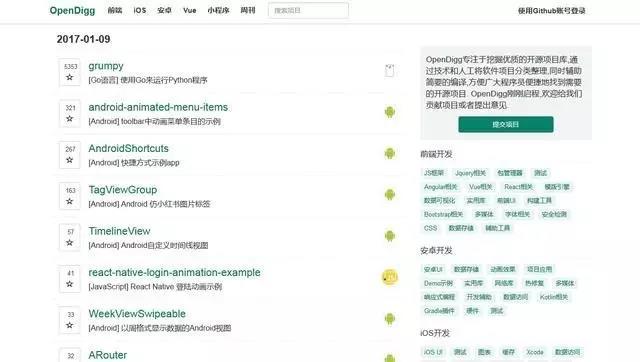
Task: Select the 安卓UI tag
Action: click(x=433, y=269)
